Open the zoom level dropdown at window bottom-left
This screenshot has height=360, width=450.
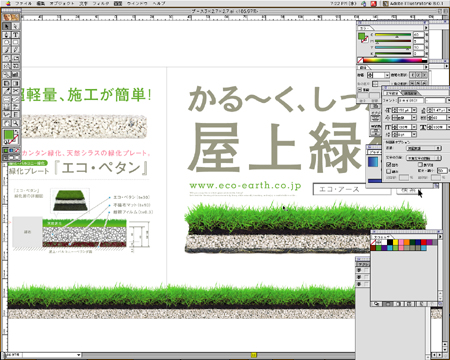coord(79,355)
